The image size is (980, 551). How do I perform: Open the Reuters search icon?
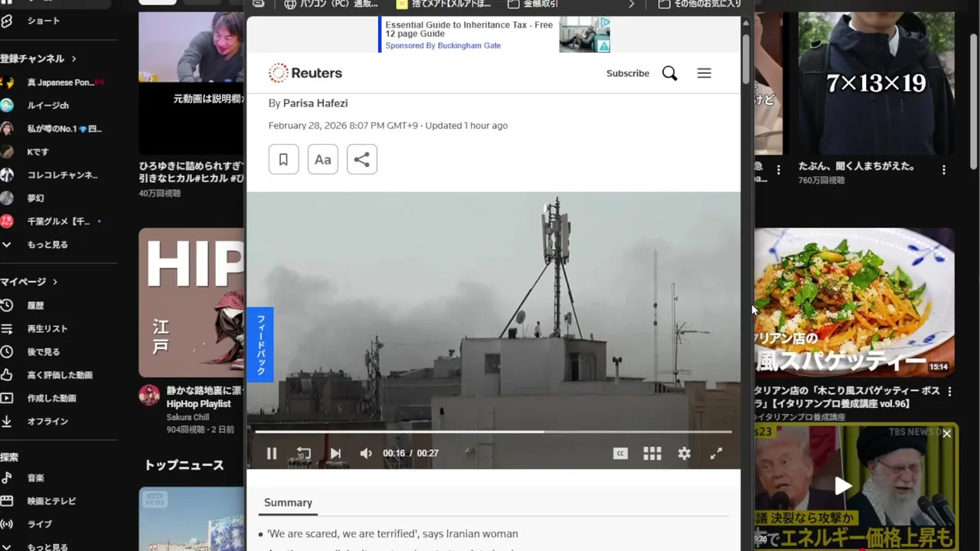pyautogui.click(x=669, y=73)
